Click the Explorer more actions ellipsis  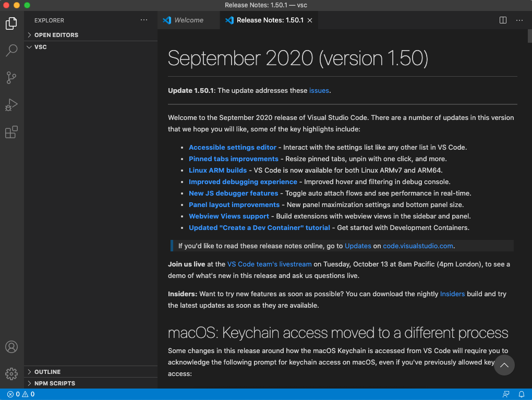[144, 20]
